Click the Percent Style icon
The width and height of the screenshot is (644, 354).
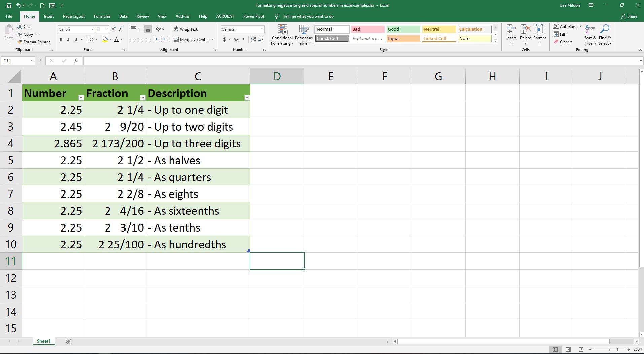click(x=236, y=39)
